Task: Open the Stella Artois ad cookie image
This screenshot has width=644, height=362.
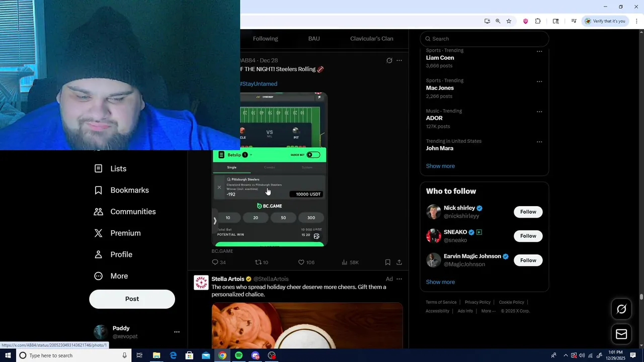Action: tap(307, 325)
